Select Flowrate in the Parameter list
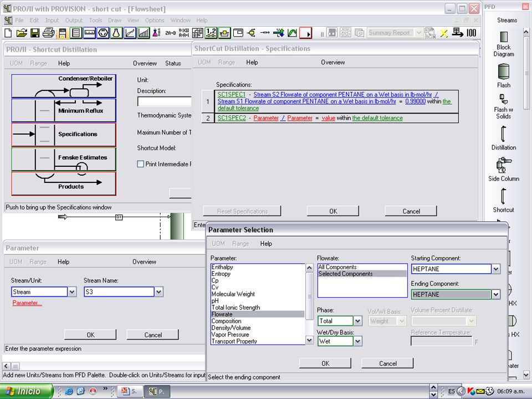 coord(258,314)
